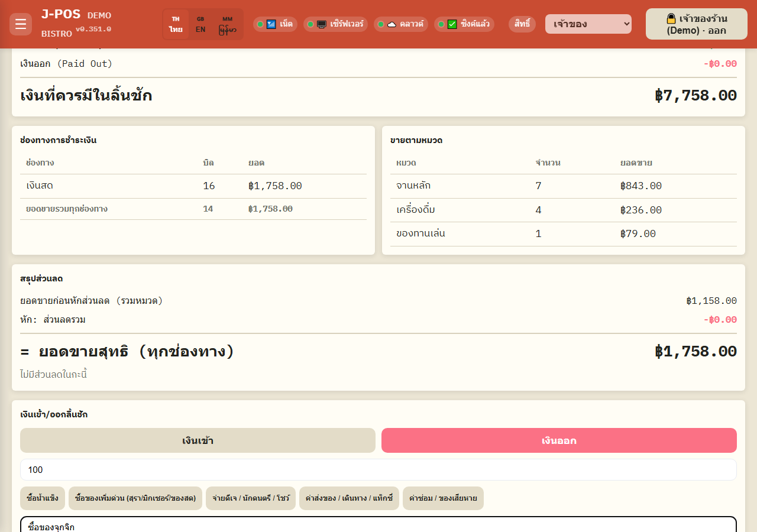The image size is (757, 532).
Task: Click the จานหลัก category row
Action: 564,186
